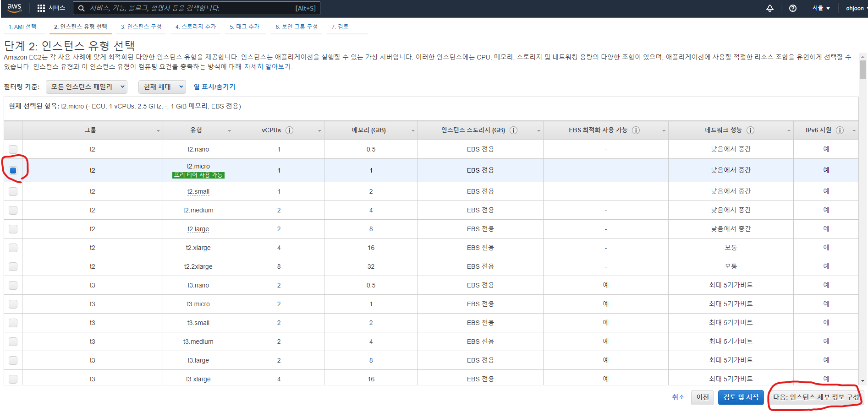Open the instance storage column sort arrow
This screenshot has width=868, height=412.
point(538,131)
